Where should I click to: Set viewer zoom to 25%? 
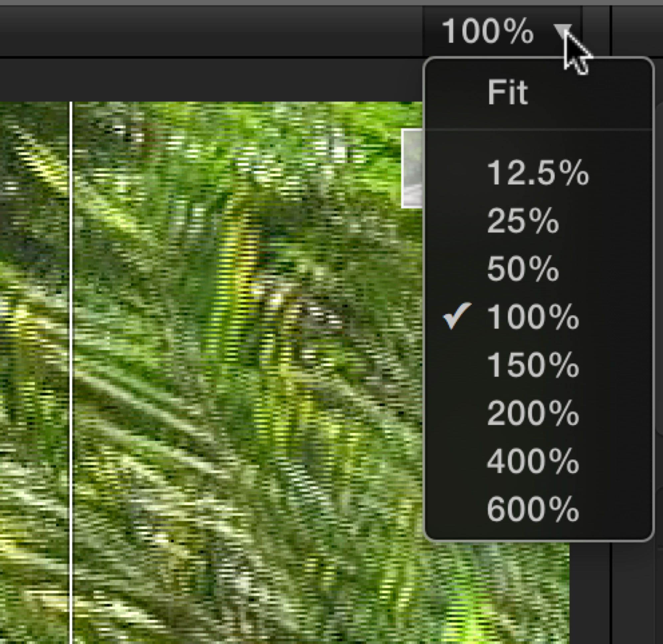coord(523,221)
